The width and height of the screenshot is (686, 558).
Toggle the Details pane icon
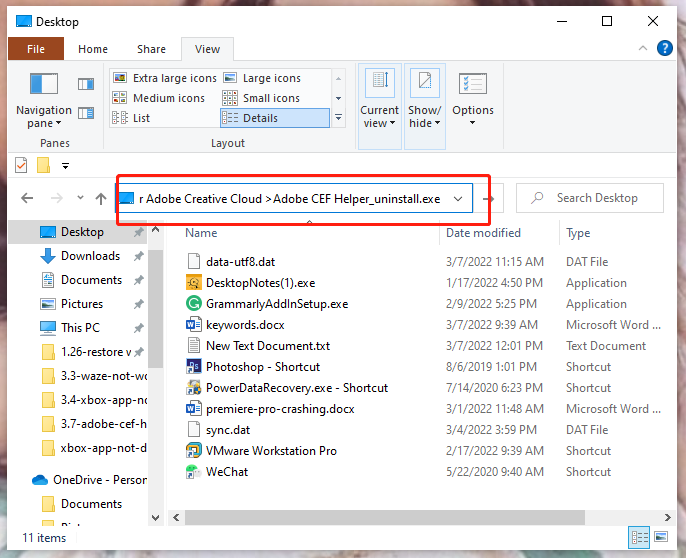pos(86,113)
